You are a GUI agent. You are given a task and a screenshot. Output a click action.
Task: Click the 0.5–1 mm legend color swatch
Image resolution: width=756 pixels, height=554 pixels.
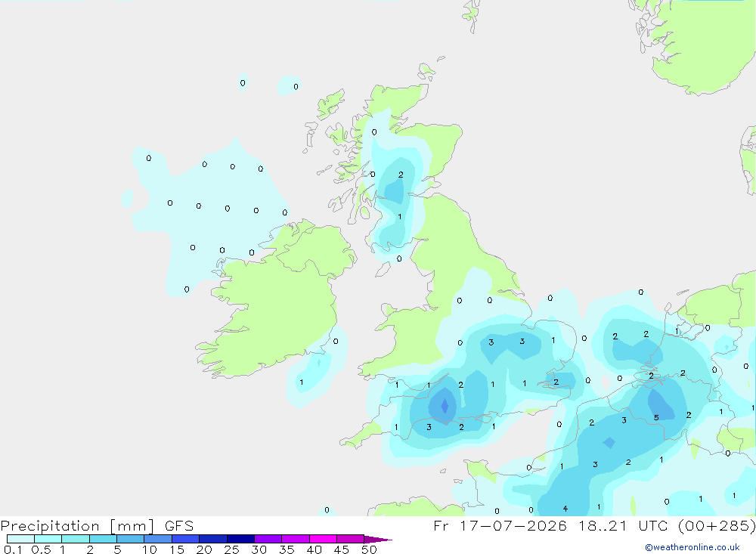48,539
